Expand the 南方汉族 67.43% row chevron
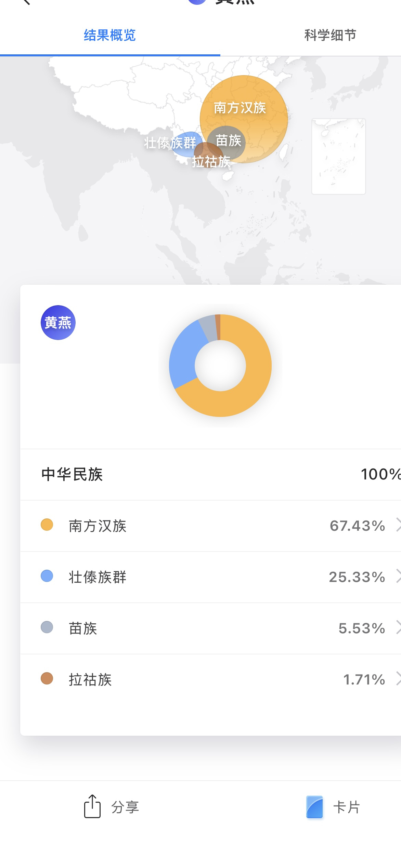The width and height of the screenshot is (401, 868). click(x=398, y=525)
